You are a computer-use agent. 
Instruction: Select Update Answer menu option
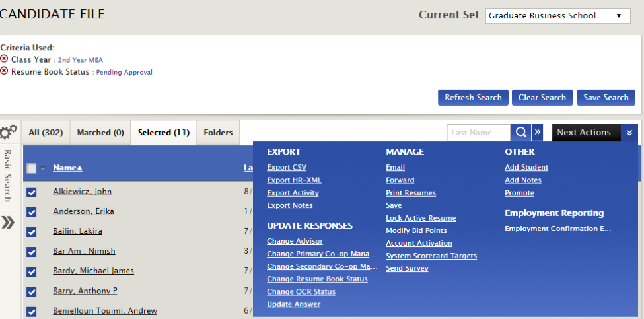coord(294,304)
